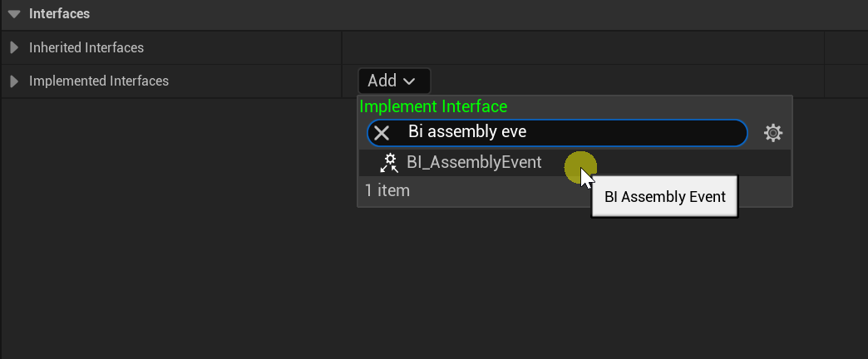Select the Inherited Interfaces label

point(86,48)
